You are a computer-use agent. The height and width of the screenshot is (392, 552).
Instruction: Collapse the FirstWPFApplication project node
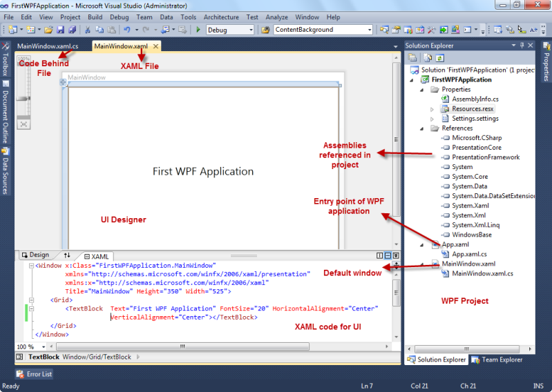point(412,80)
